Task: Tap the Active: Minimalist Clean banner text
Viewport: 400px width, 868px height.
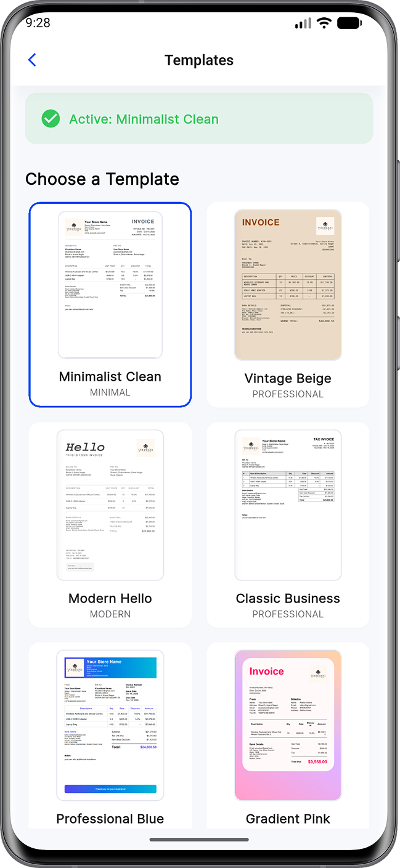Action: click(x=144, y=119)
